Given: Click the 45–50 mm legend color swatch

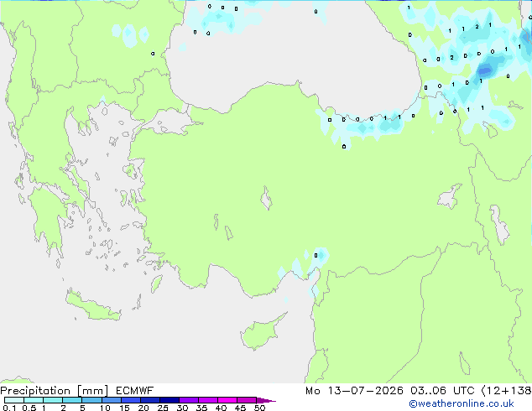Looking at the screenshot, I should 247,400.
